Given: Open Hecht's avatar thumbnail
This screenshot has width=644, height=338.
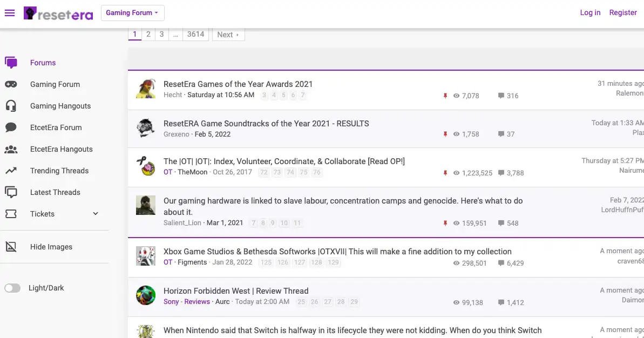Looking at the screenshot, I should click(x=146, y=89).
